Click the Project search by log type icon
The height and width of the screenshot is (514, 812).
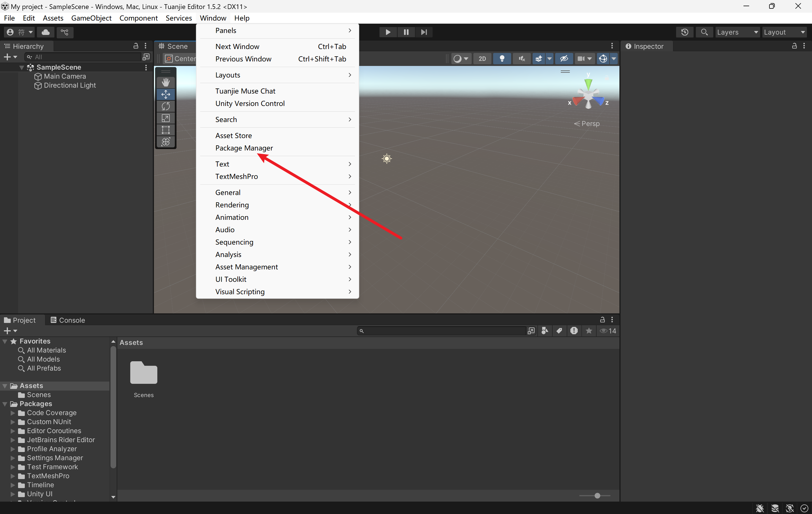point(573,331)
